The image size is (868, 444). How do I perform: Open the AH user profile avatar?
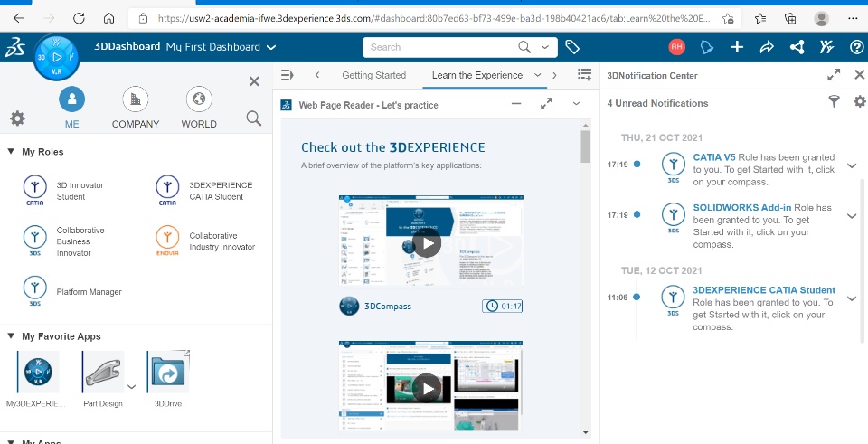tap(676, 47)
